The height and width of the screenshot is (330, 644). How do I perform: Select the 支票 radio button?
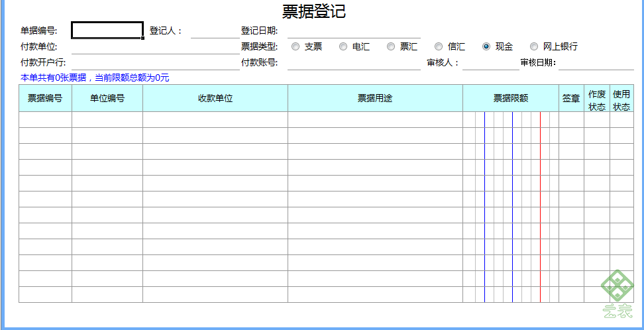(295, 47)
